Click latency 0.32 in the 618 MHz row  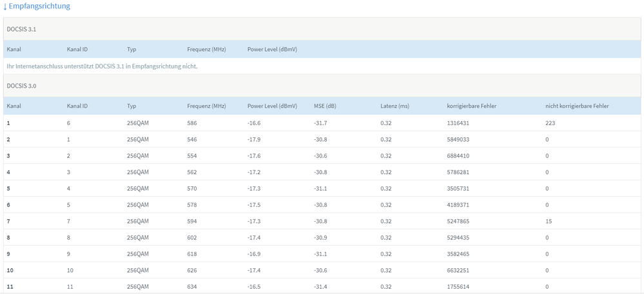[385, 254]
